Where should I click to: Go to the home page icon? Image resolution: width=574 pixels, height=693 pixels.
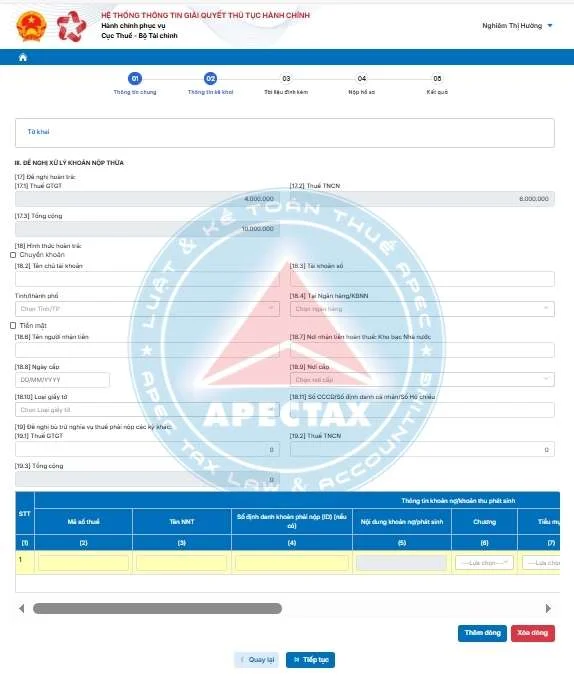[23, 57]
